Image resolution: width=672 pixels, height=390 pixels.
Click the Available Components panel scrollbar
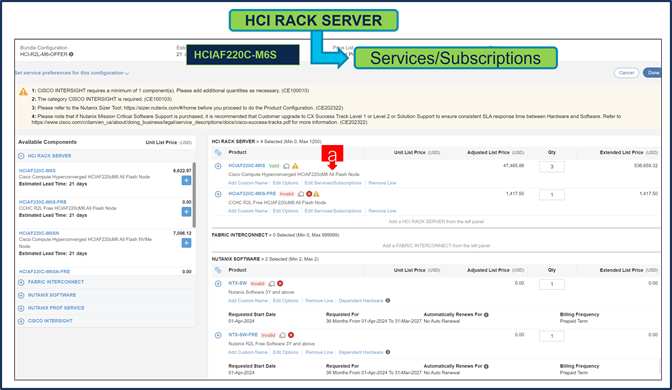pyautogui.click(x=194, y=195)
